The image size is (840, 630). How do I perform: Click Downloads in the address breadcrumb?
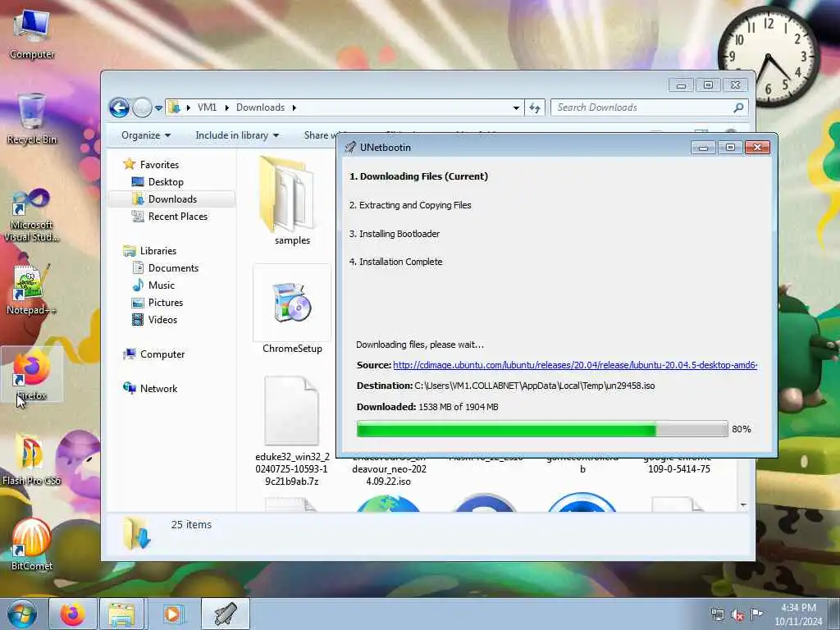coord(260,107)
